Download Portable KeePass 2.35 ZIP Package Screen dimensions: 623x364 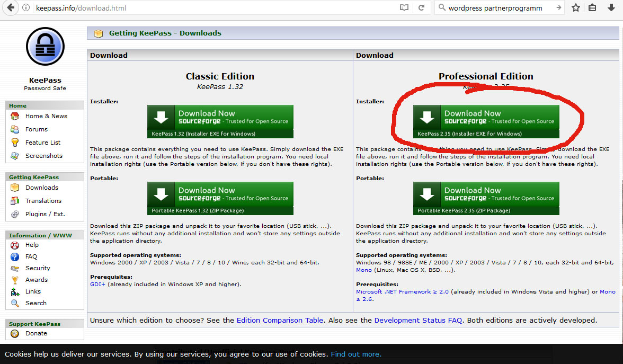click(x=486, y=198)
